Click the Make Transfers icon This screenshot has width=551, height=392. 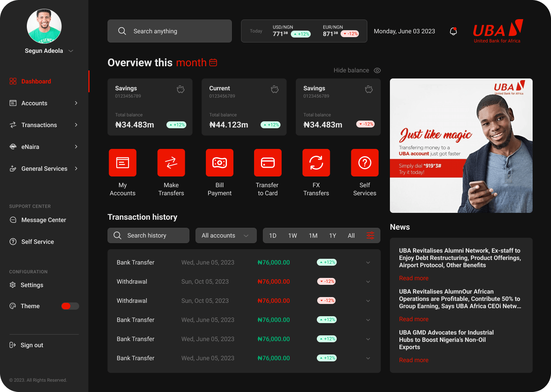pos(171,163)
